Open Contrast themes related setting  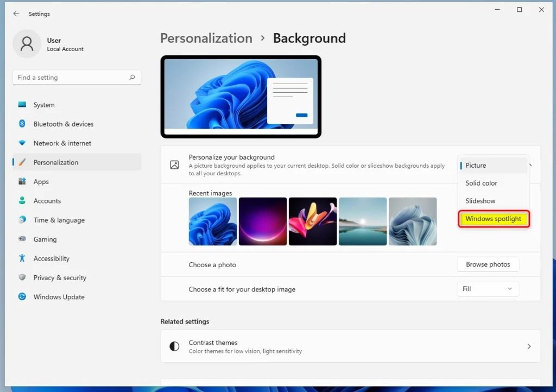[350, 346]
